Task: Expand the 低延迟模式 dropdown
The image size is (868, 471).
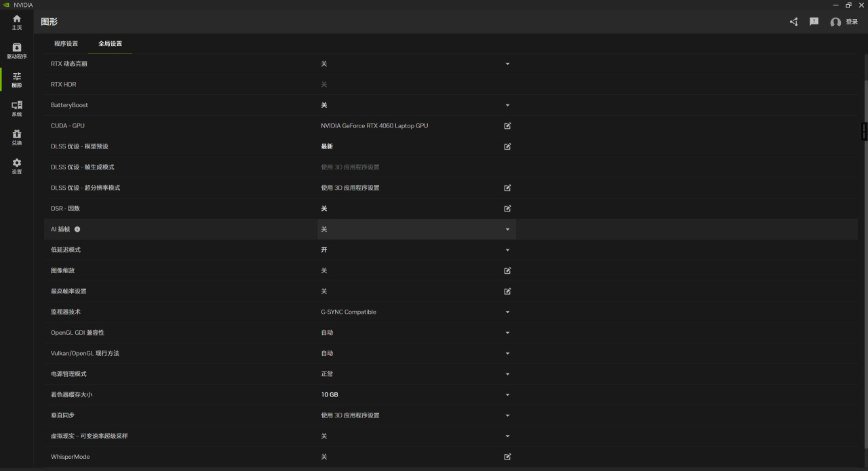Action: click(x=507, y=250)
